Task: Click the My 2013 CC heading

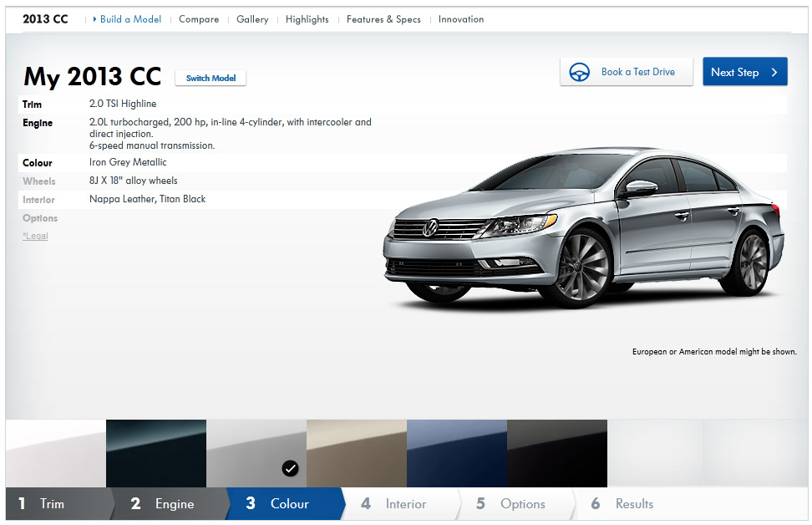Action: (x=92, y=77)
